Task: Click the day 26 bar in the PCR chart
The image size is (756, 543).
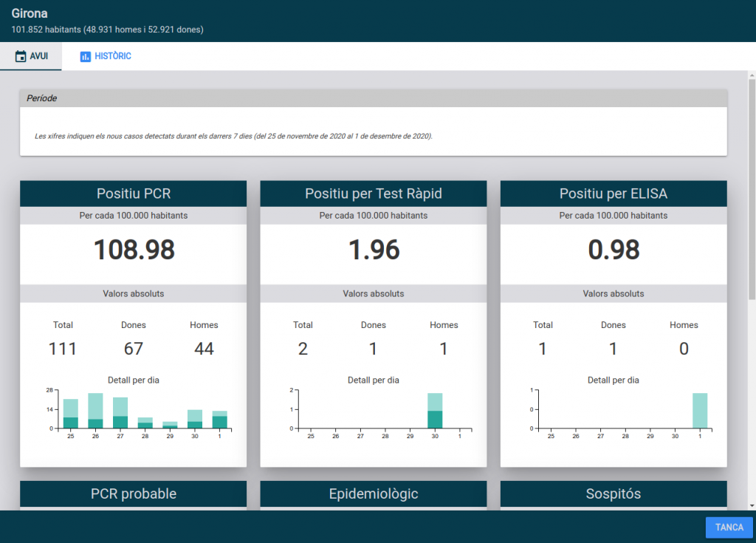Action: click(x=95, y=411)
